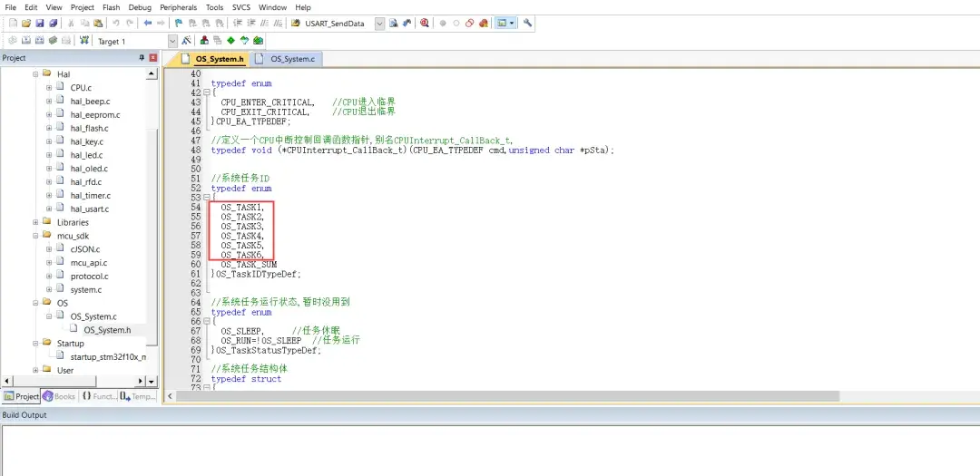980x476 pixels.
Task: Switch to Books panel tab
Action: point(59,397)
